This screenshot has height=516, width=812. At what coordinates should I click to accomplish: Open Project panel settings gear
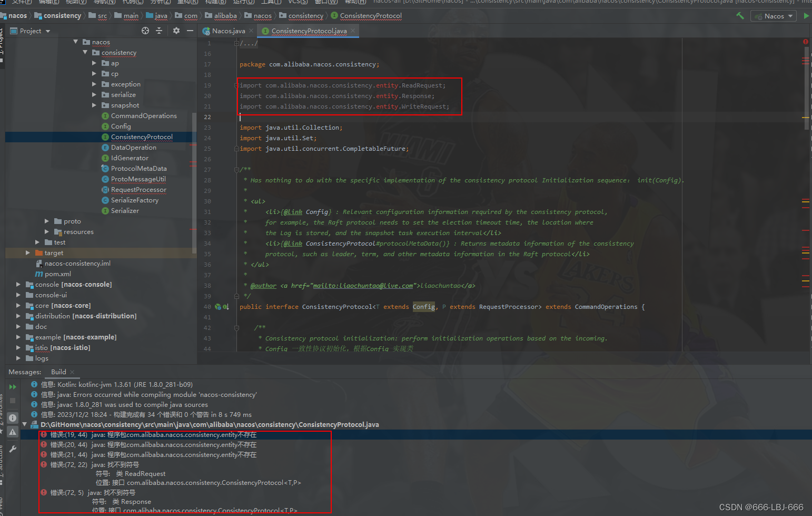tap(176, 31)
